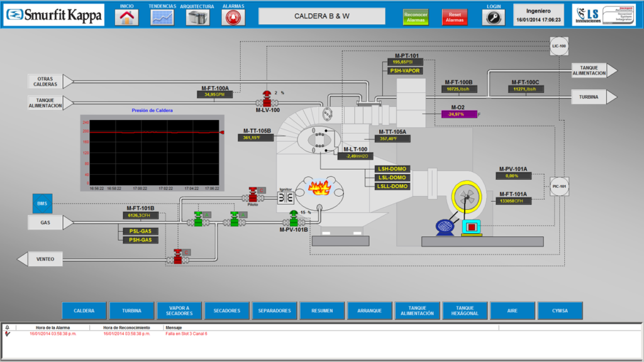Viewport: 644px width, 362px height.
Task: Switch to the TURBINA screen
Action: (x=131, y=310)
